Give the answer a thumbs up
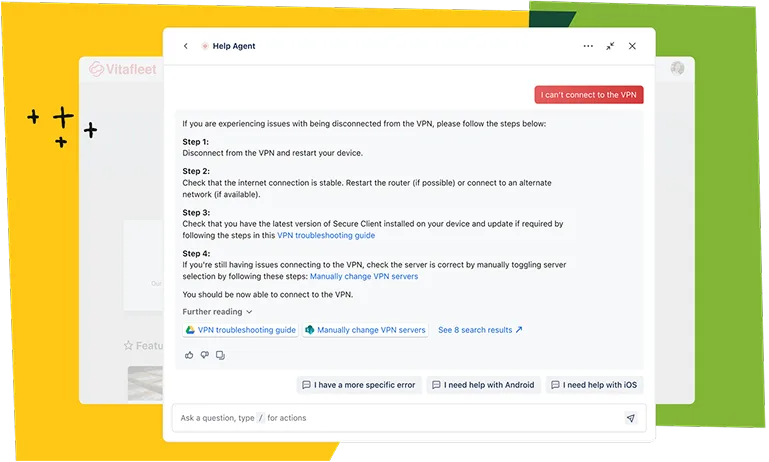Viewport: 769px width, 462px height. pyautogui.click(x=189, y=355)
